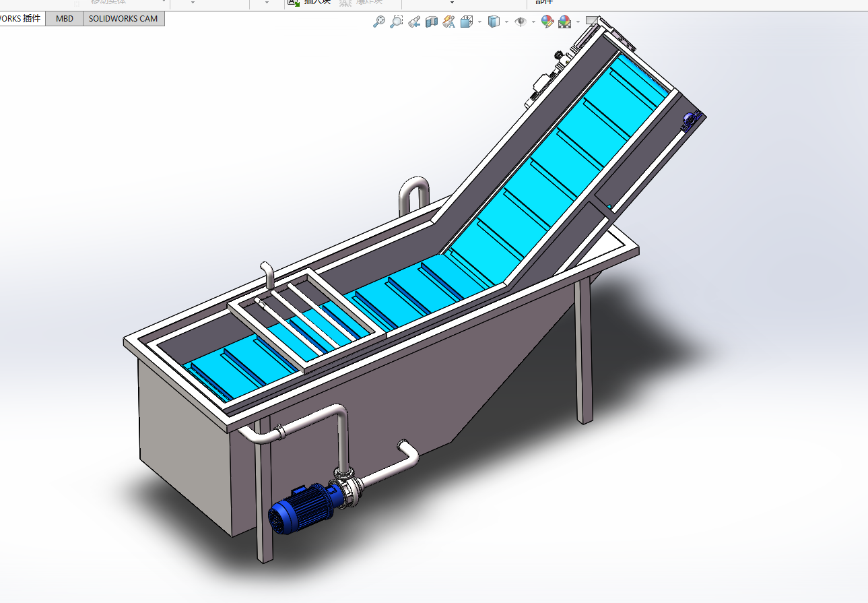Select the white grate frame over the tank
868x603 pixels.
(x=309, y=320)
